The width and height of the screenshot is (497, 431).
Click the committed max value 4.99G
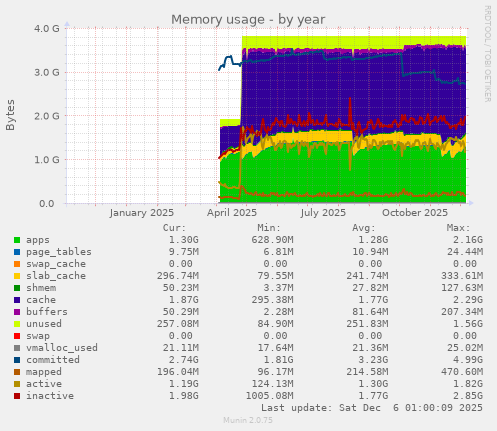point(468,360)
